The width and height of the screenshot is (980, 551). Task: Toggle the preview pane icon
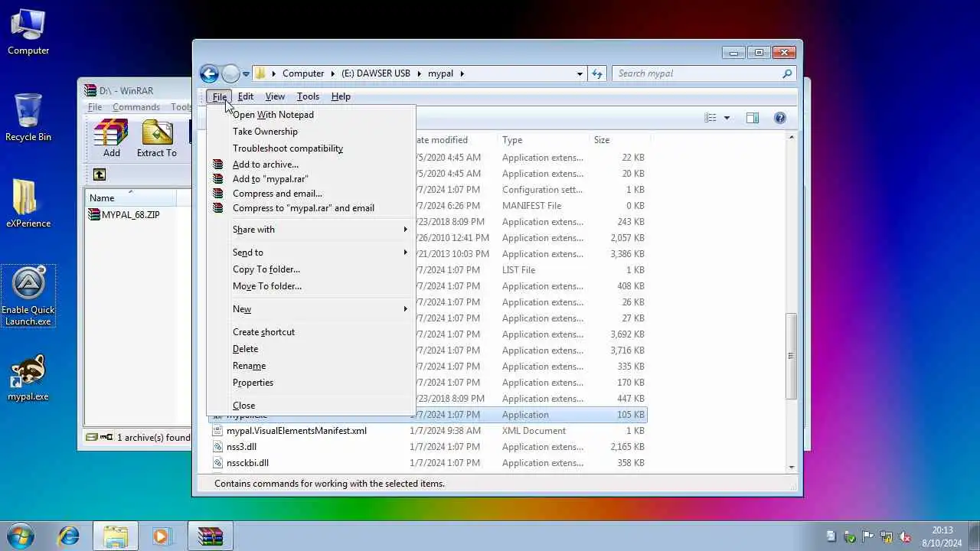tap(753, 118)
